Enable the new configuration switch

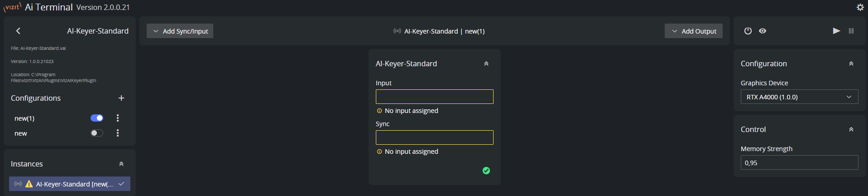(97, 133)
